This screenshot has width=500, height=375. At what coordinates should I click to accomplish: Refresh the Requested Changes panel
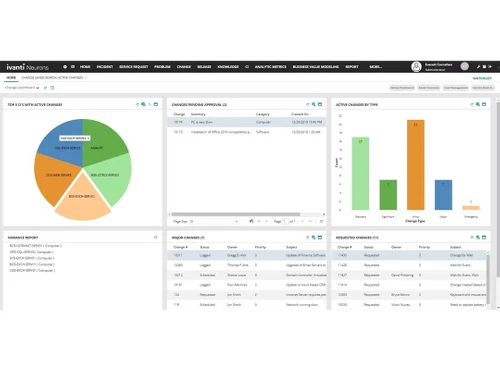[x=472, y=237]
